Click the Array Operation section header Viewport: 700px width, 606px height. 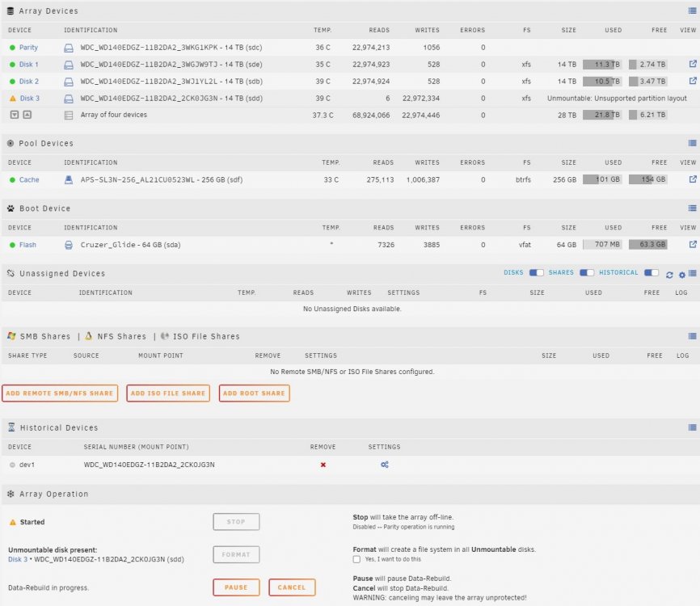pos(53,494)
